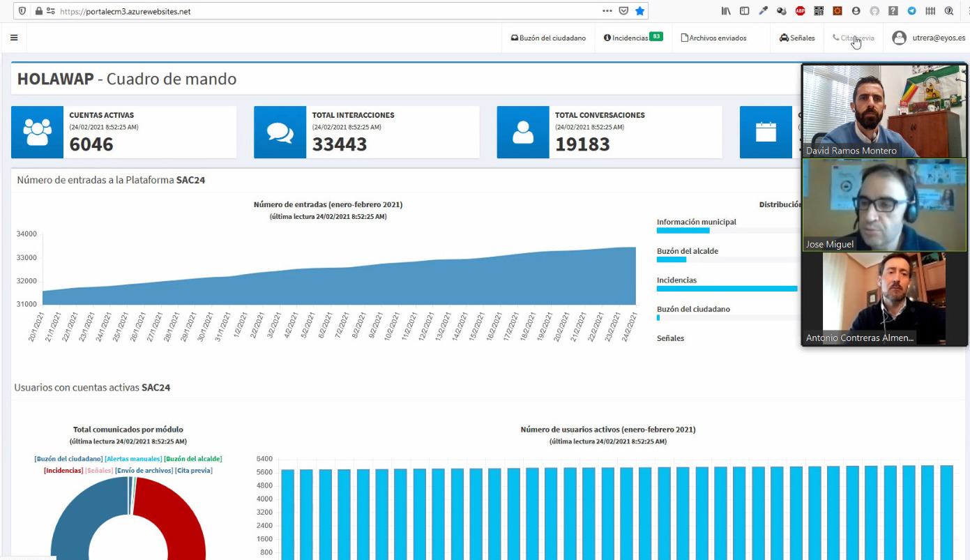Toggle the Firefox sidebar panel icon
Viewport: 970px width, 560px height.
(x=745, y=11)
